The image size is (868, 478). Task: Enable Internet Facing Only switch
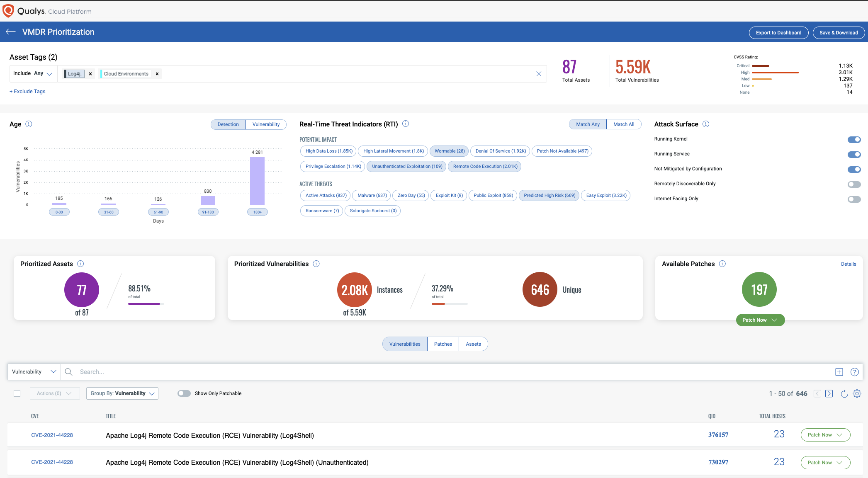point(854,199)
